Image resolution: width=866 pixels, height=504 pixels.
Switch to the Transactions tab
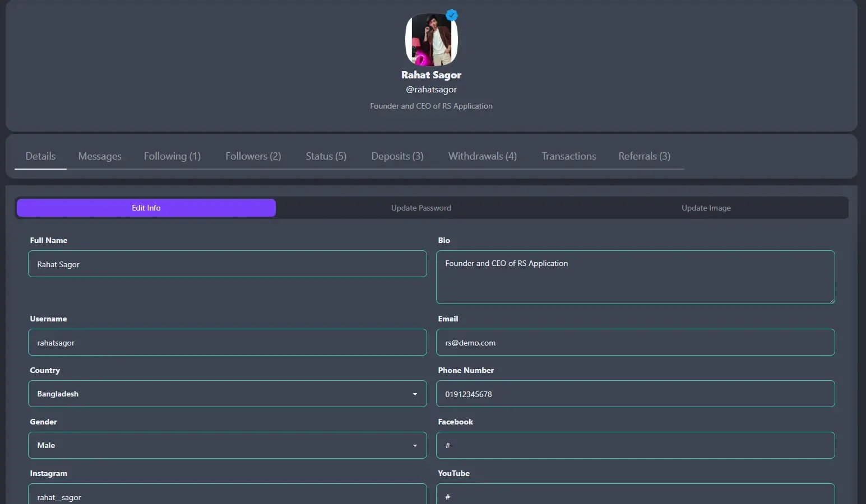click(568, 156)
